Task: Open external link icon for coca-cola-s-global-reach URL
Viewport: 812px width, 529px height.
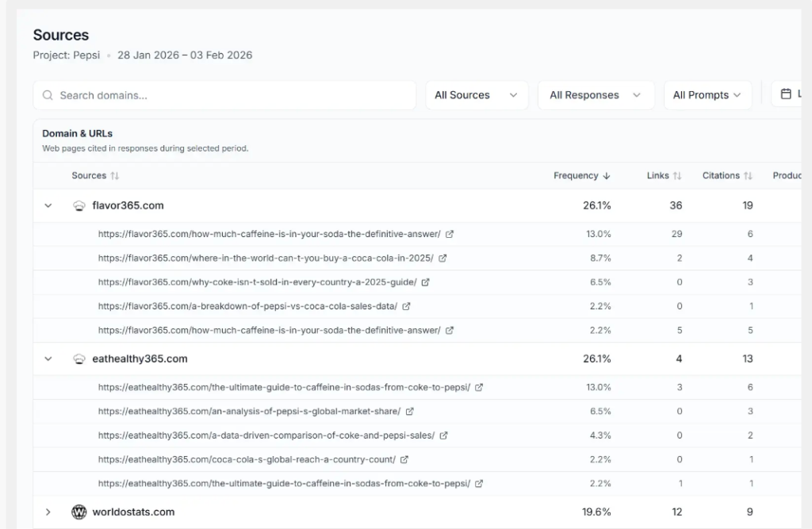Action: [404, 459]
